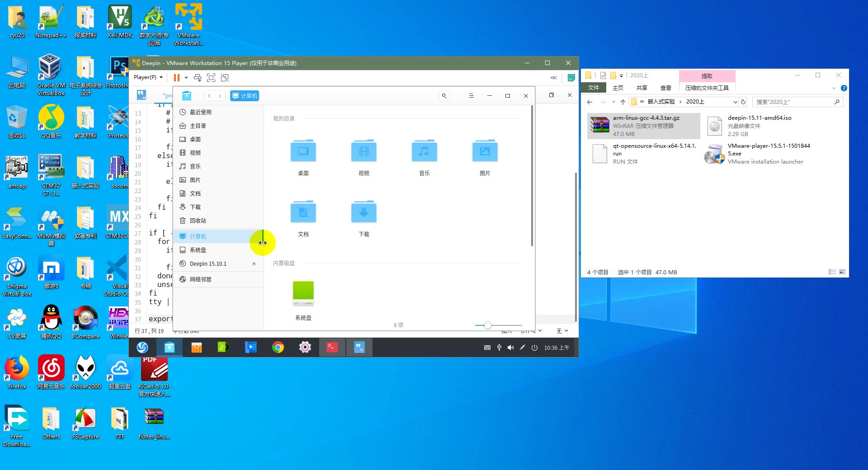Switch to terminal in Deepin dock
The width and height of the screenshot is (868, 470).
[x=332, y=347]
